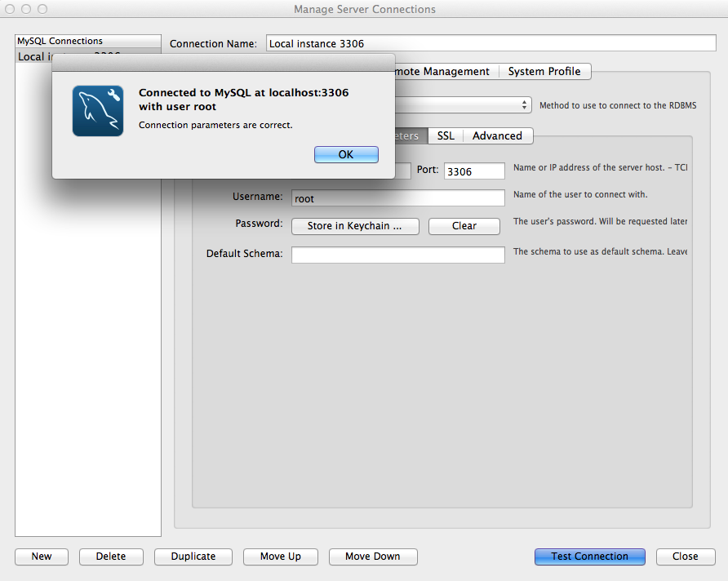Click the 'Connection Name:' label
The height and width of the screenshot is (581, 728).
pyautogui.click(x=213, y=43)
